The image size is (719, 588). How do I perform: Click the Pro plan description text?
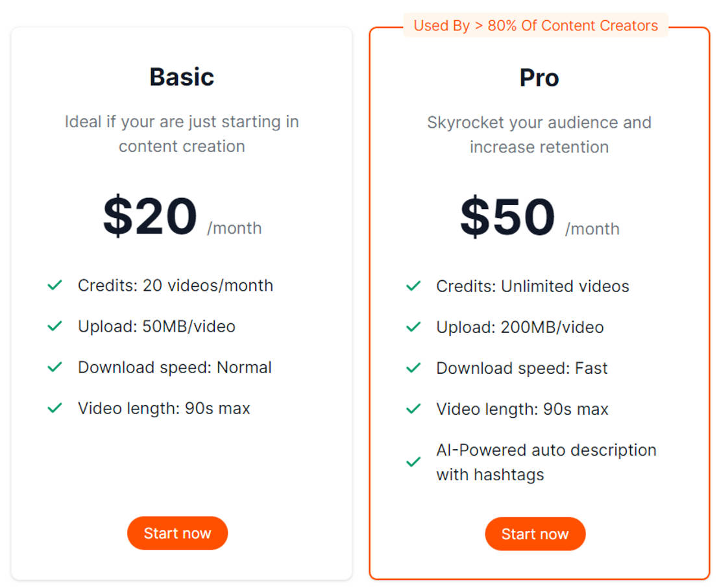pyautogui.click(x=539, y=134)
